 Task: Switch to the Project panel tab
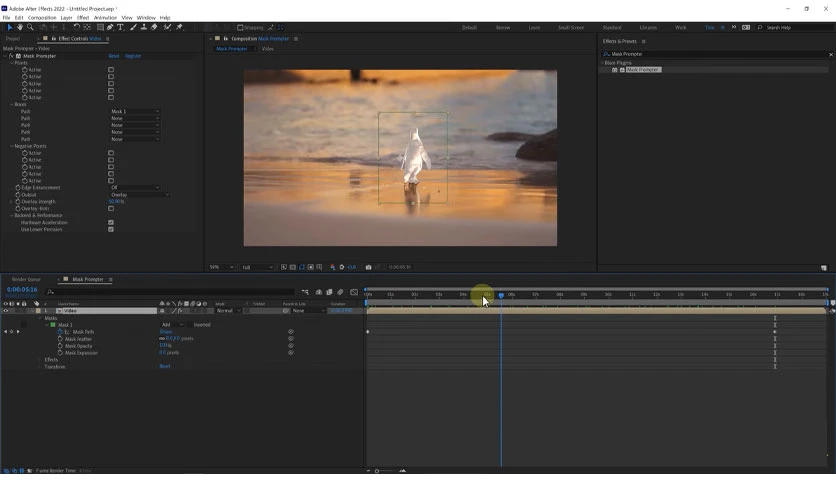click(x=13, y=39)
